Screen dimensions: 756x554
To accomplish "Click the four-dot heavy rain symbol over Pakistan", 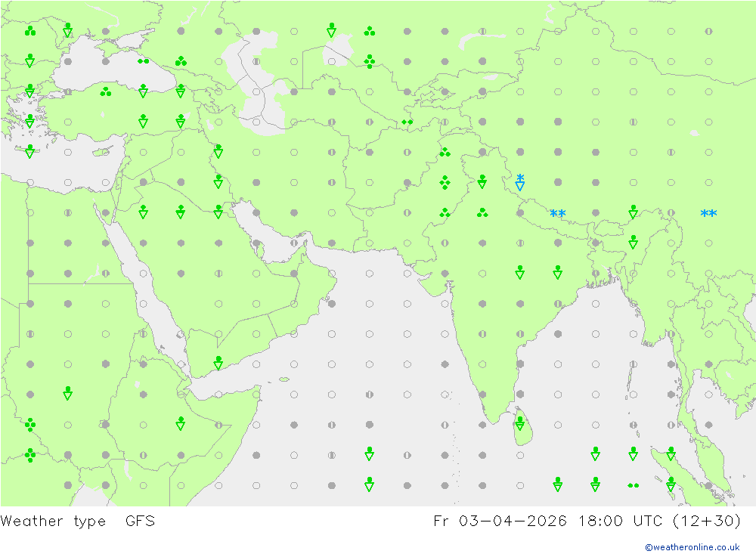I will 445,182.
